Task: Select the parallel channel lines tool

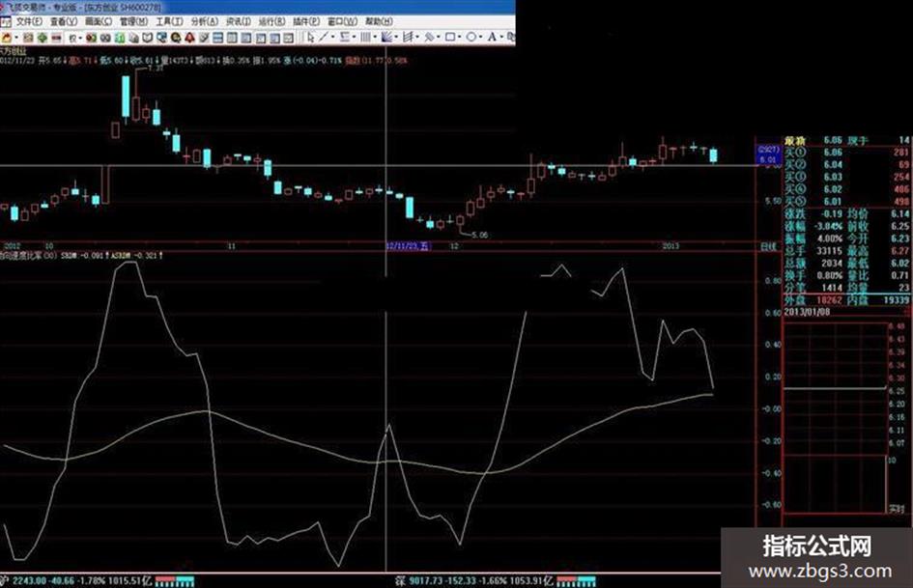Action: (x=408, y=38)
